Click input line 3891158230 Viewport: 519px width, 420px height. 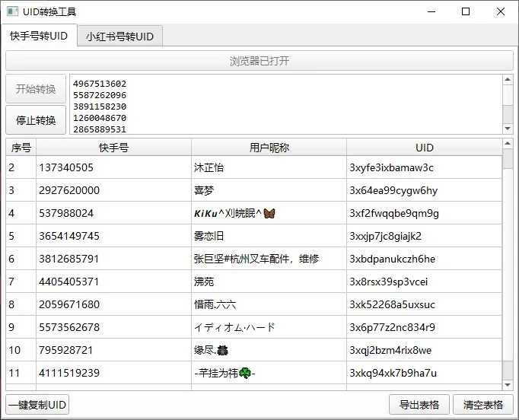100,107
